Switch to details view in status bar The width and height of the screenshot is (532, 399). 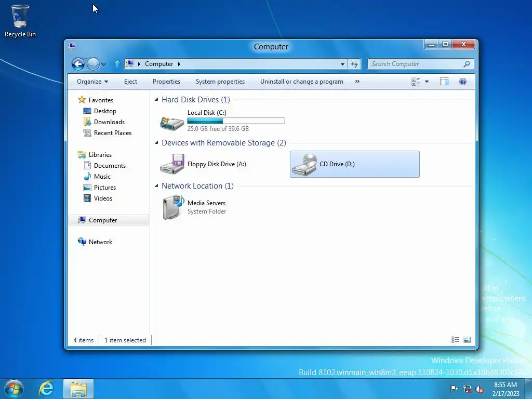(455, 340)
